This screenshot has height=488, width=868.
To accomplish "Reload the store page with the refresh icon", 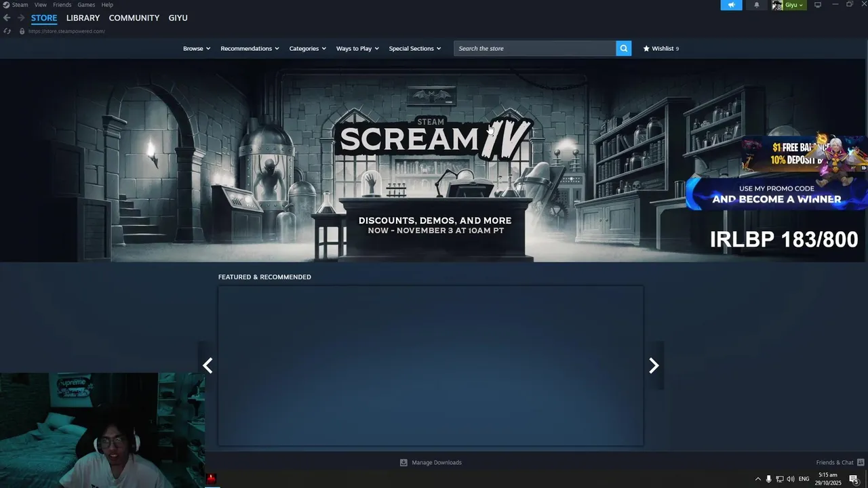I will 7,31.
